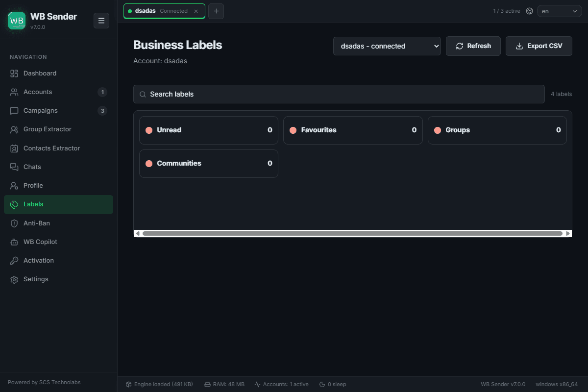This screenshot has width=588, height=392.
Task: Open the Groups label card
Action: 497,130
